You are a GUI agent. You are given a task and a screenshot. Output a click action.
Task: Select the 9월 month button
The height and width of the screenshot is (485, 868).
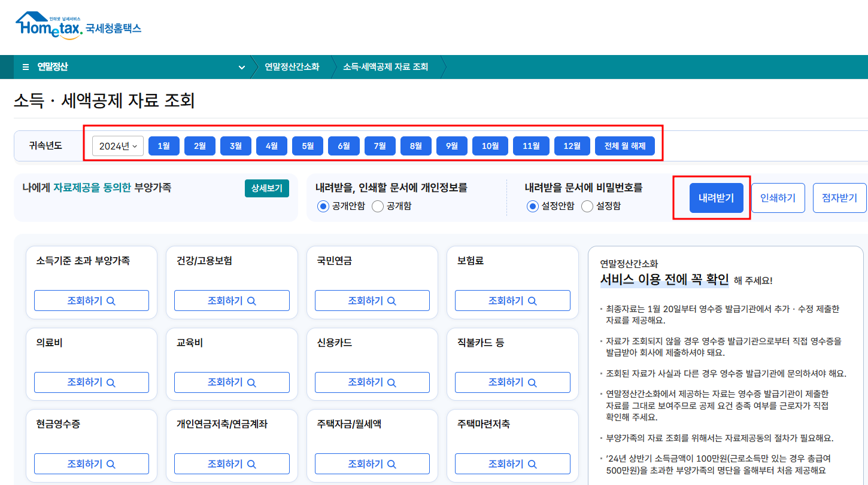point(452,146)
